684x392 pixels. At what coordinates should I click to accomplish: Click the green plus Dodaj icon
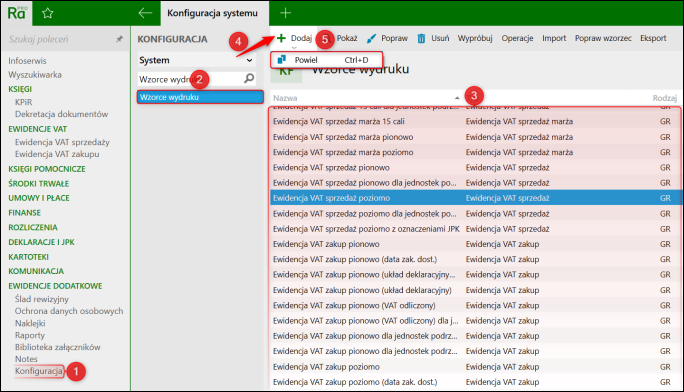click(281, 38)
